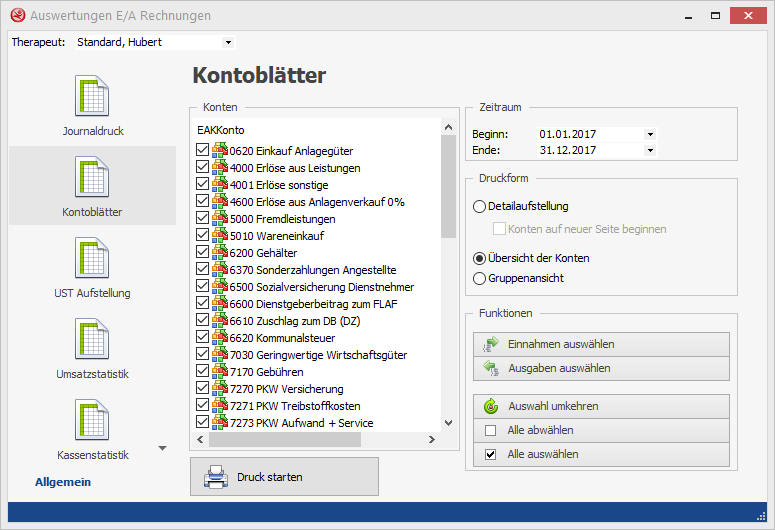Toggle checkbox for 5010 Wareneinkauf
The image size is (775, 530).
[x=203, y=236]
